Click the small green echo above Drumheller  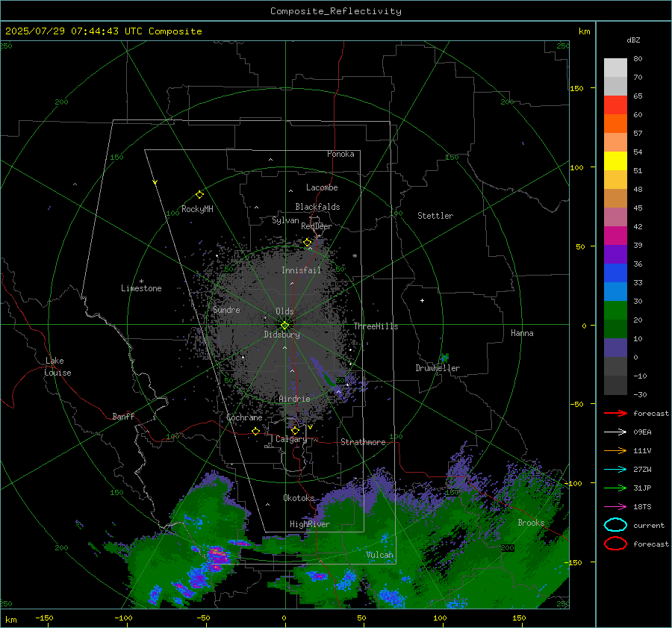(444, 357)
